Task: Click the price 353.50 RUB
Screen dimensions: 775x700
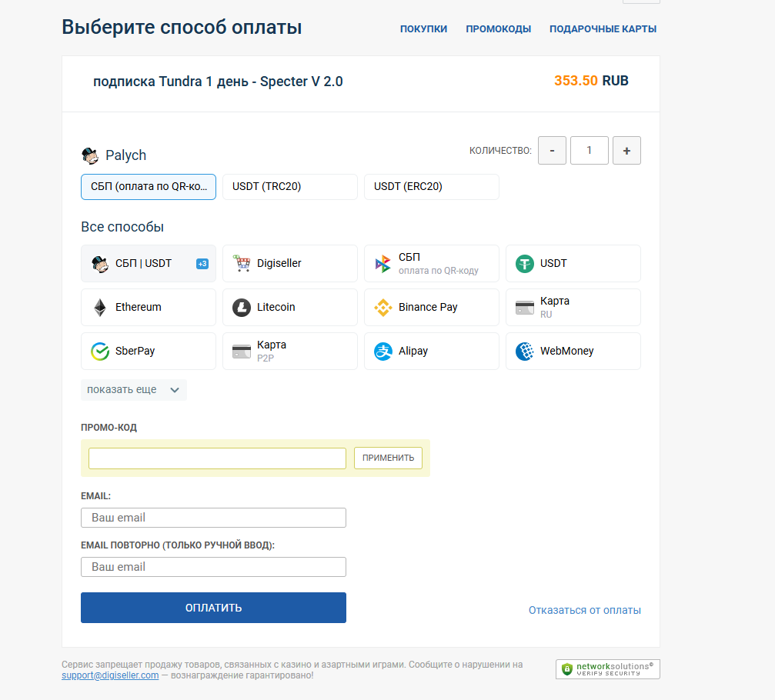Action: (591, 81)
